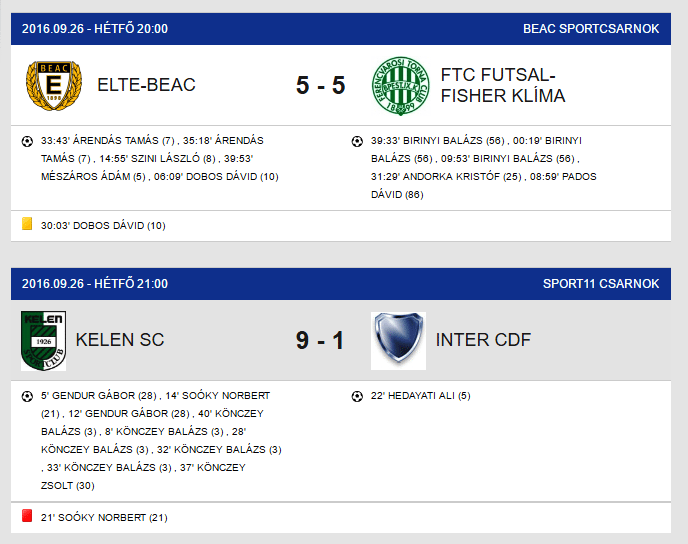Click the ELTE-BEAC team crest logo

click(54, 85)
